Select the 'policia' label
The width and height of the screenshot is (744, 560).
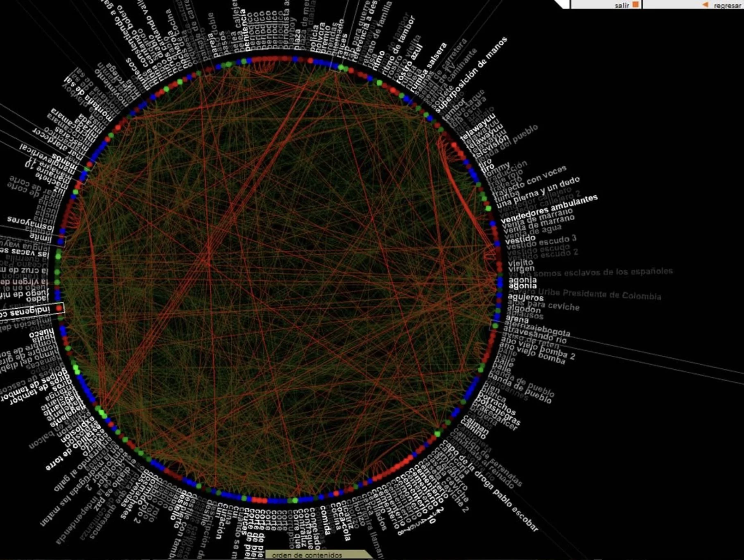click(x=314, y=38)
